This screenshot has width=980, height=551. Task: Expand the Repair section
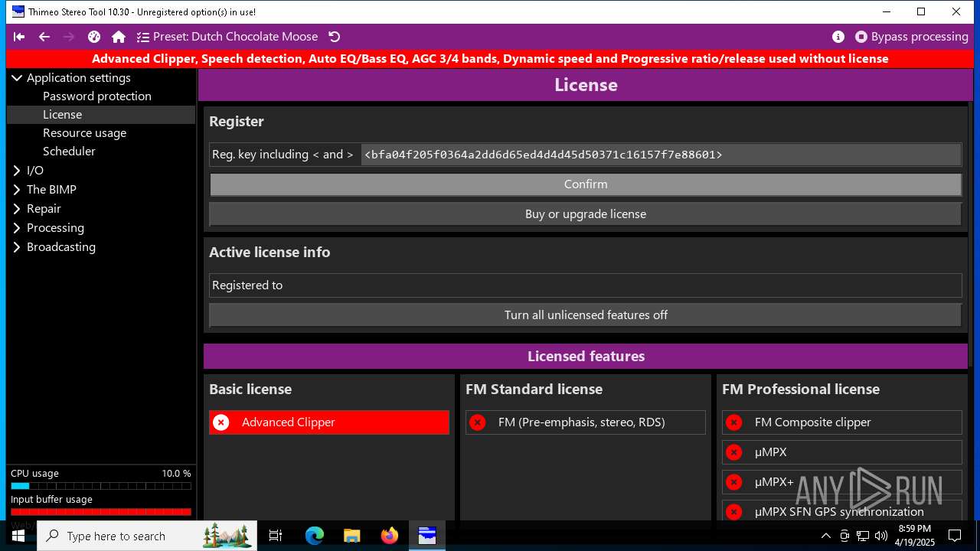click(17, 208)
